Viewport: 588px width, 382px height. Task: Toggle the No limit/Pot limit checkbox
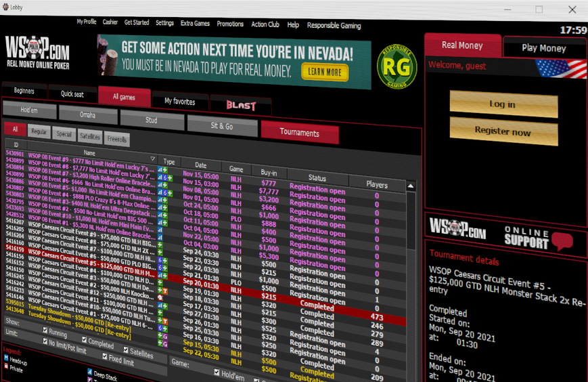(x=45, y=341)
